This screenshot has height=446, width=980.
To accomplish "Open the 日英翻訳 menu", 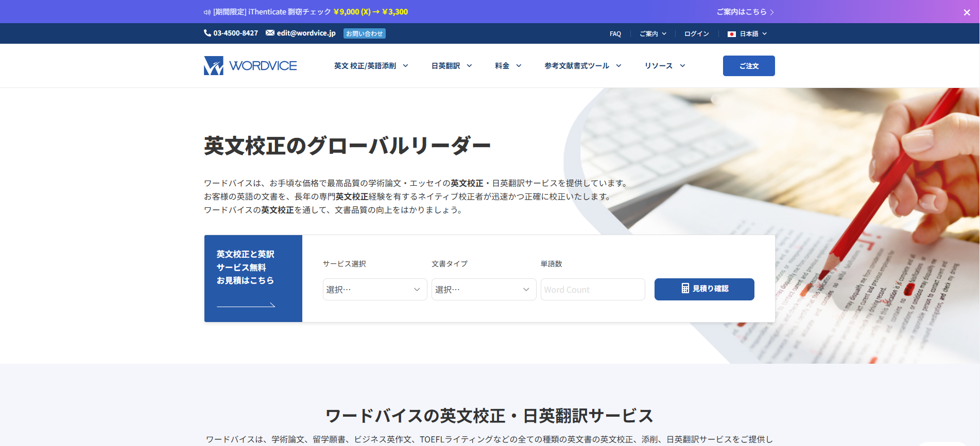I will click(x=451, y=66).
